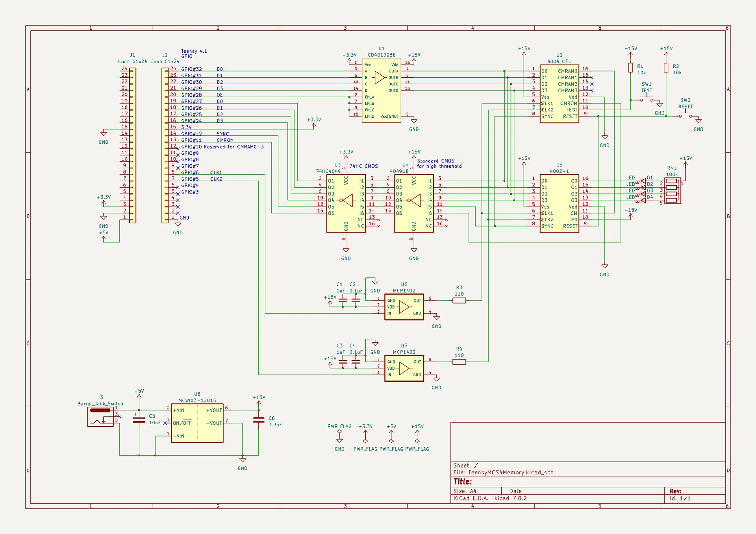Viewport: 756px width, 534px height.
Task: Select resistor R1 10k symbol
Action: point(630,68)
